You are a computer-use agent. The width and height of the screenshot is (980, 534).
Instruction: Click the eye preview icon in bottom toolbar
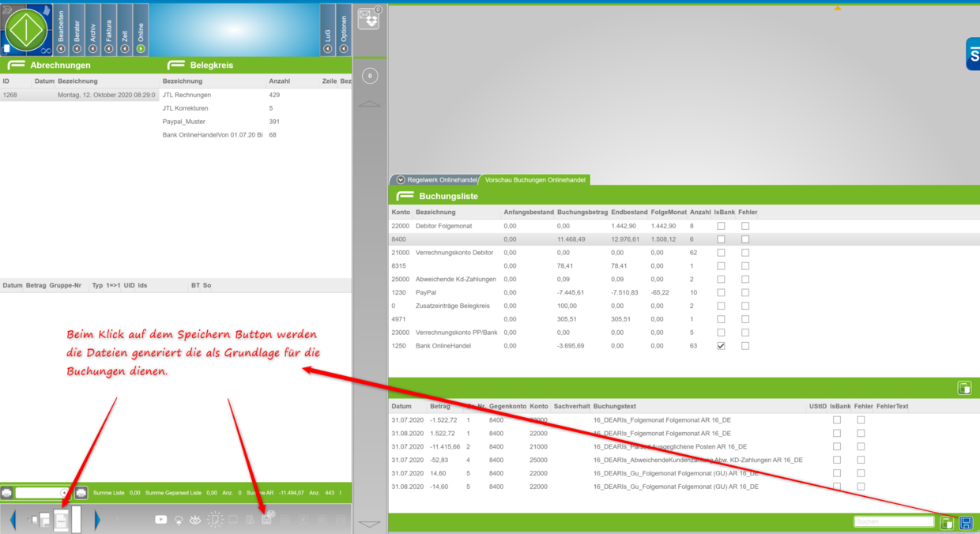[194, 520]
